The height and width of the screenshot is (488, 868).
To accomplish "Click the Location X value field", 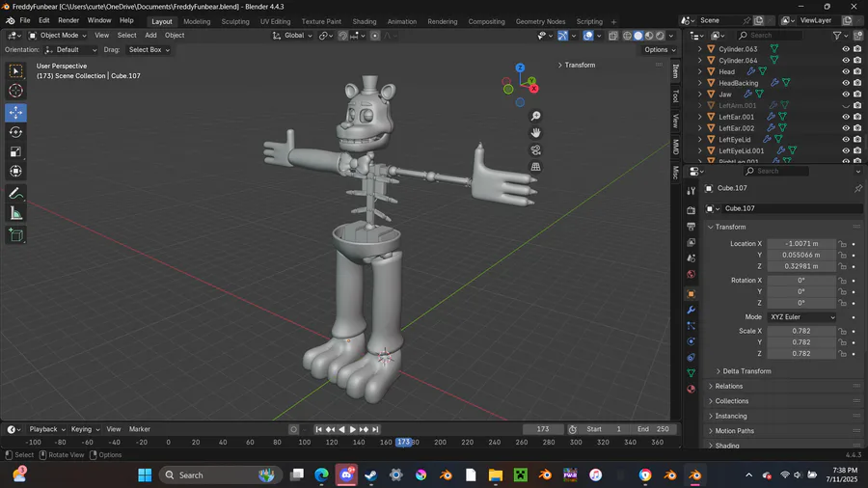I will [801, 244].
